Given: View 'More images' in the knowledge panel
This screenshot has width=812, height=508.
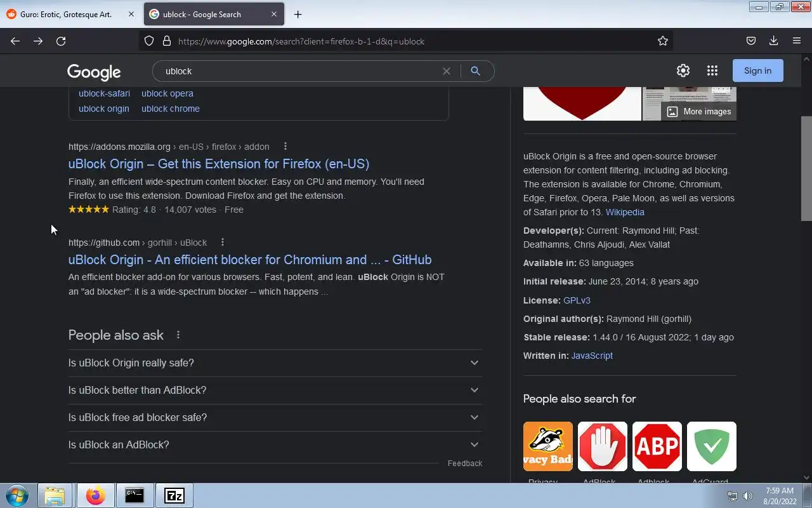Looking at the screenshot, I should [699, 111].
